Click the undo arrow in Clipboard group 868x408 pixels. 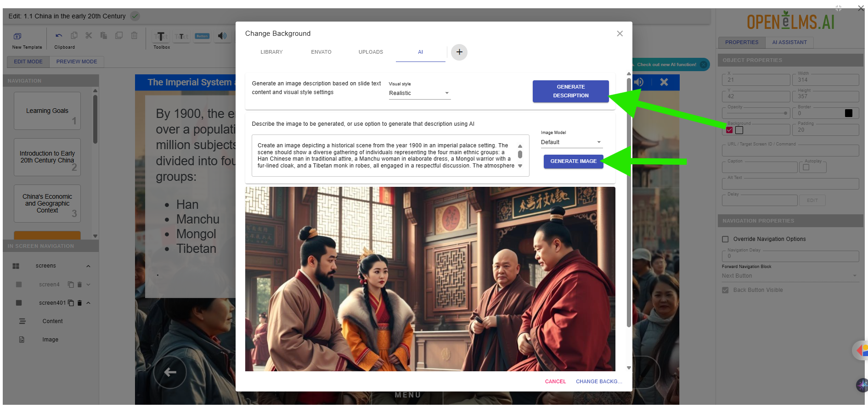[x=59, y=36]
